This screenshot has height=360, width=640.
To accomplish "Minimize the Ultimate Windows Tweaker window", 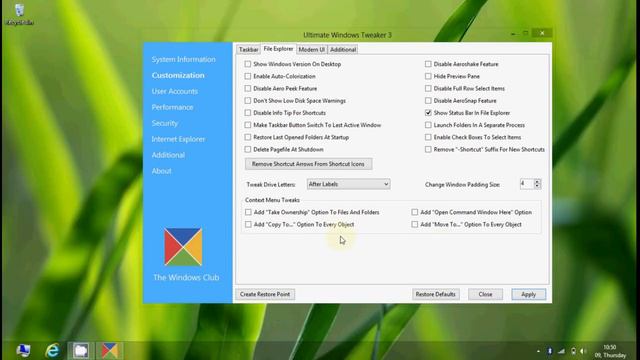I will [513, 33].
